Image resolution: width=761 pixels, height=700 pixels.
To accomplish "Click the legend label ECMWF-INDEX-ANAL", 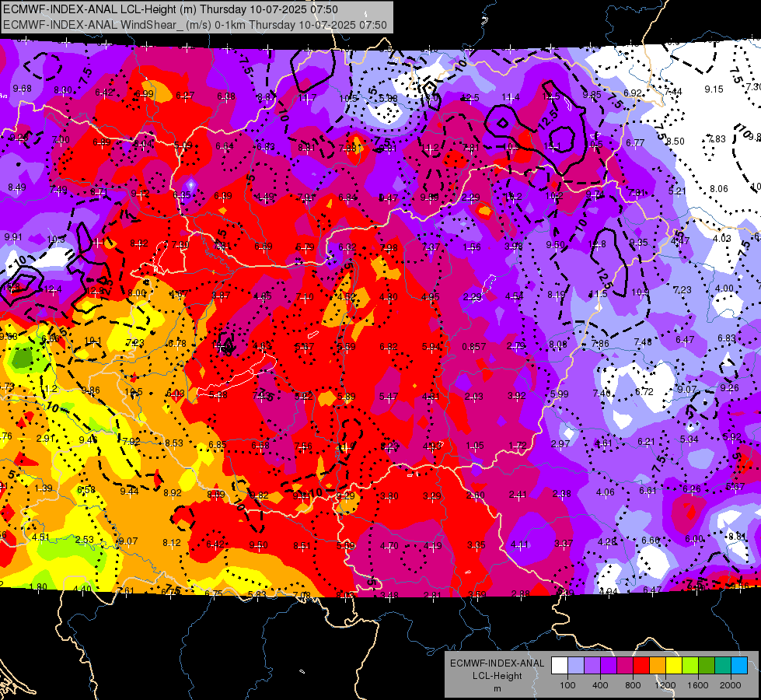I will pyautogui.click(x=497, y=663).
